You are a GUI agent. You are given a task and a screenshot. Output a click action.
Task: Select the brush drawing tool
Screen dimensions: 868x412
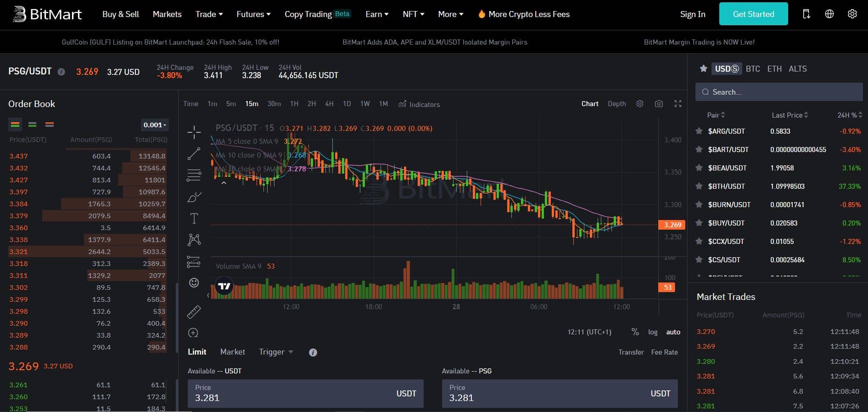coord(194,197)
